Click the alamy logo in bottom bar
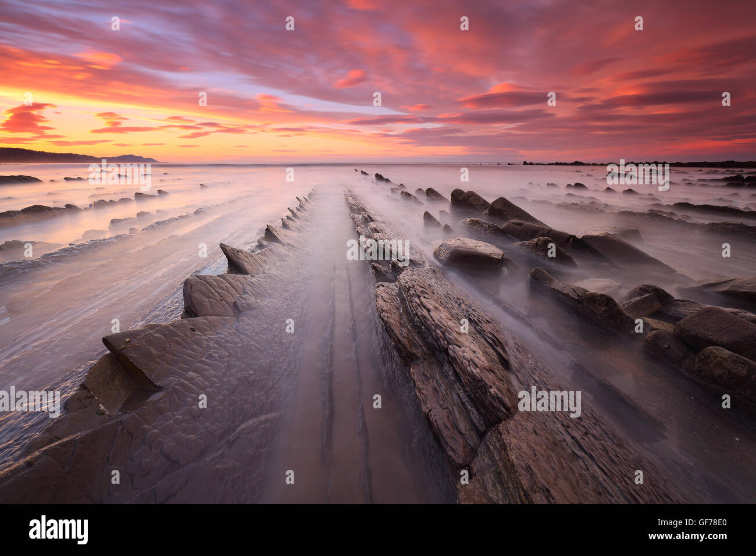Screen dimensions: 756x556 pyautogui.click(x=59, y=530)
